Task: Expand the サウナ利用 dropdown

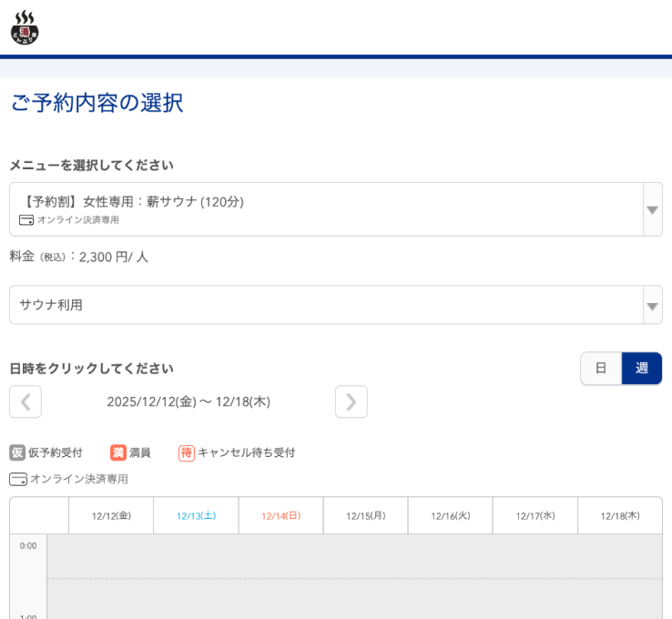Action: (326, 305)
